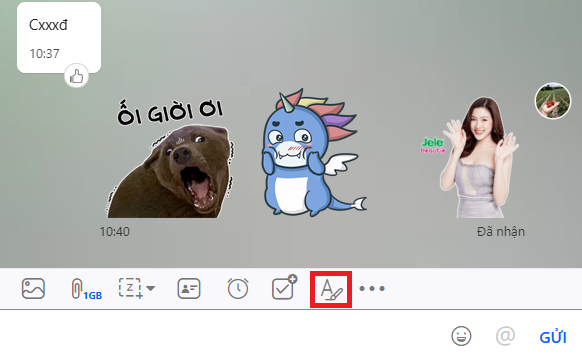Focus the message input box
This screenshot has width=582, height=360.
[223, 335]
